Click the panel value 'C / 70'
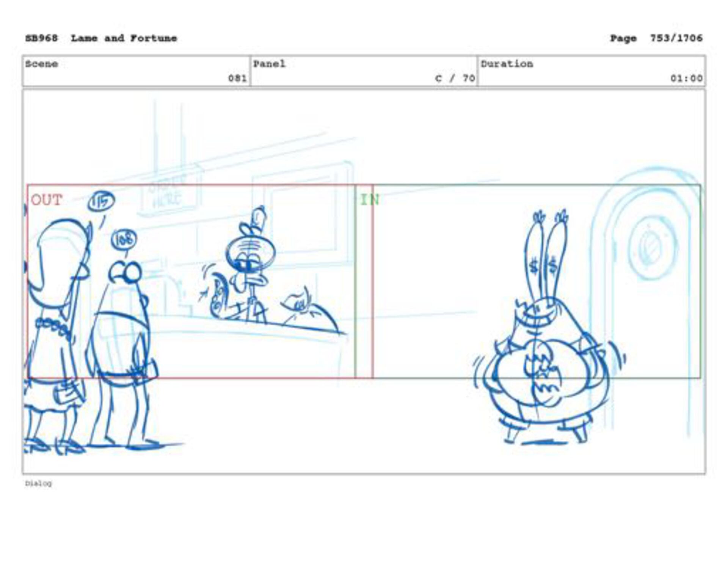 click(x=455, y=79)
